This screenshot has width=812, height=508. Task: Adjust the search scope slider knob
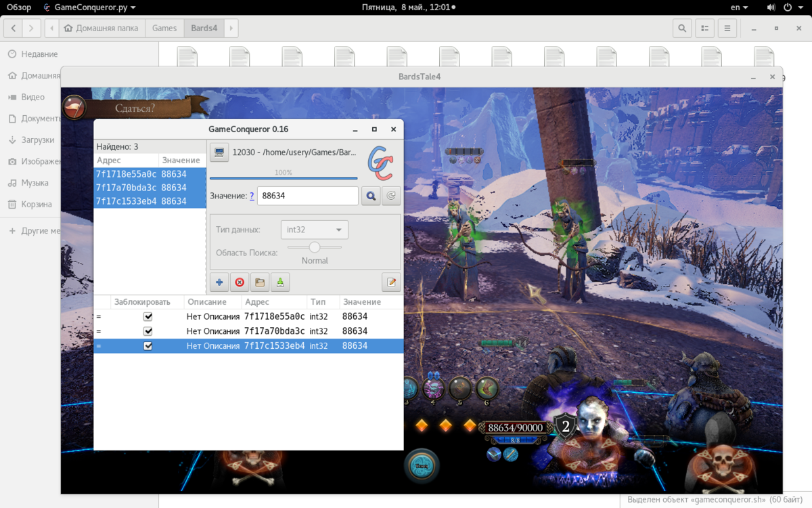click(x=314, y=247)
